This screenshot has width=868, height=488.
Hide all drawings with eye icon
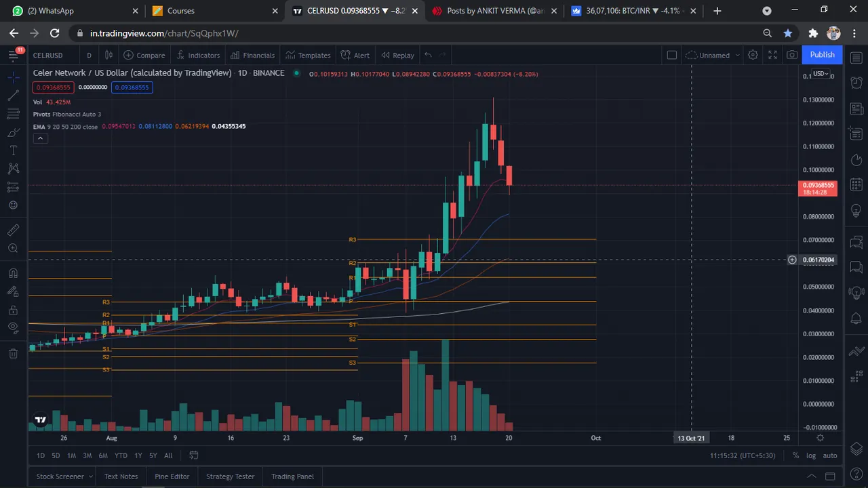[13, 328]
